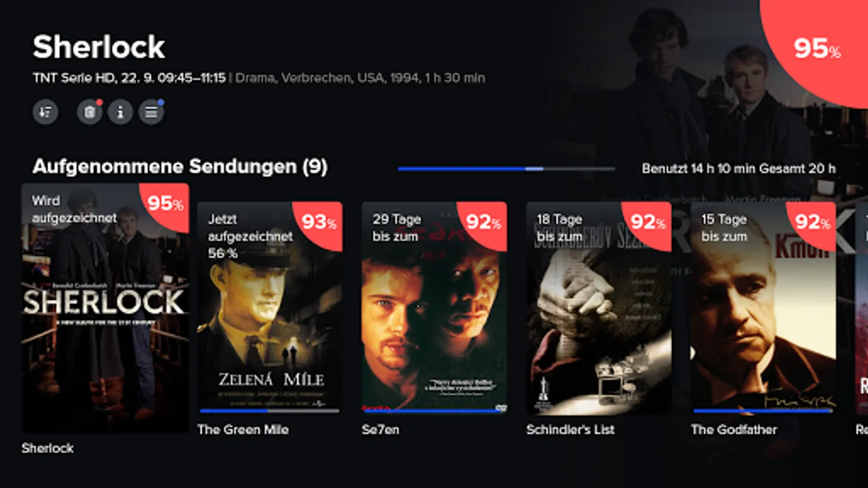
Task: Click the Sherlock title heading
Action: click(x=99, y=47)
